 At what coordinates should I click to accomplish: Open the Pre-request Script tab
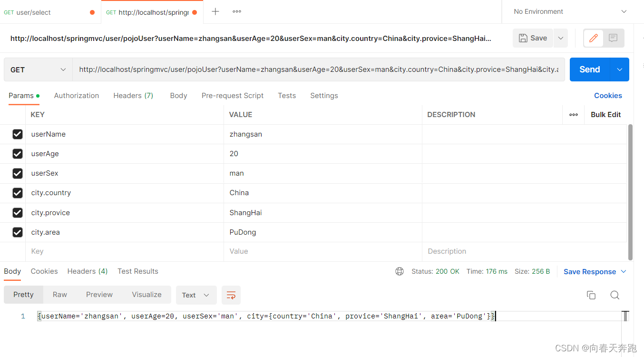[233, 96]
